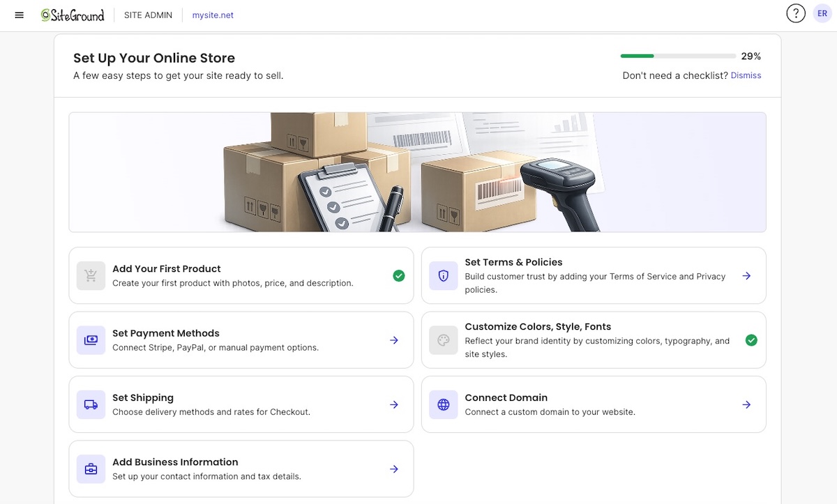
Task: Click the arrow on Connect Domain
Action: 746,404
